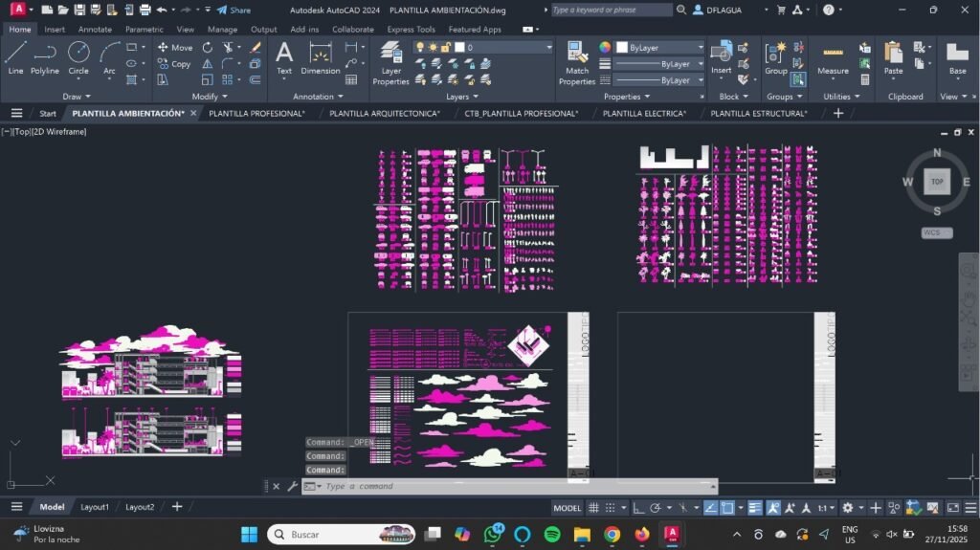Open the PLANTILLA ELECTRICA drawing tab

644,113
